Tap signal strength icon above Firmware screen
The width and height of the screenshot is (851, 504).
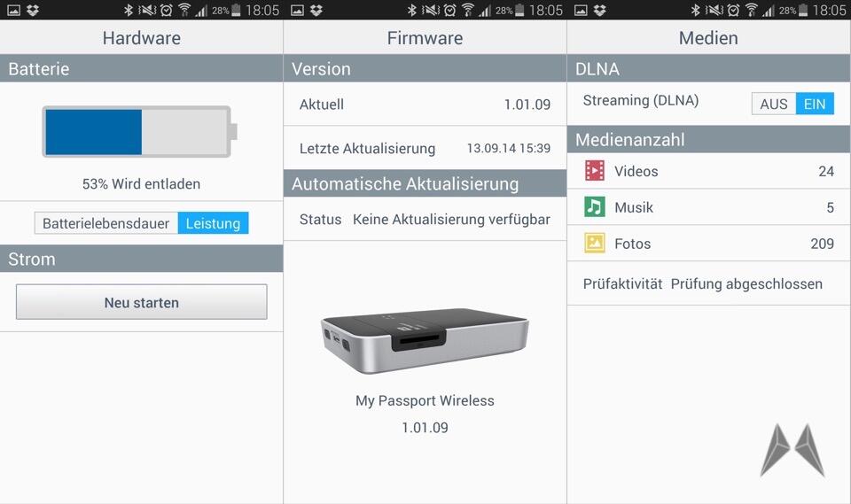tap(485, 10)
